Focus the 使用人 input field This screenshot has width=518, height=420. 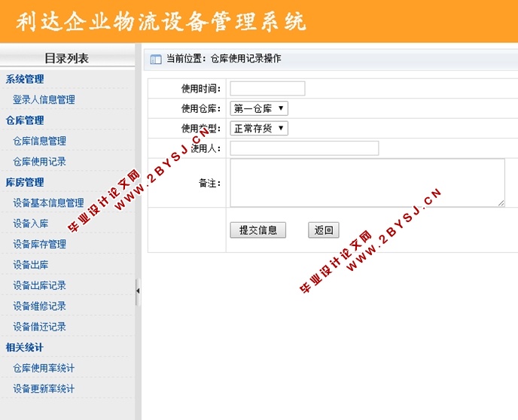click(x=304, y=148)
